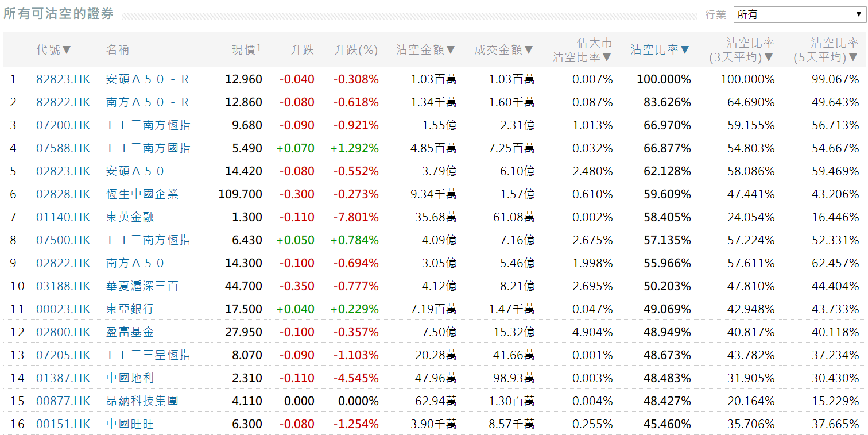Sort by 沽空比率 3天平均 column
The image size is (868, 435).
741,50
